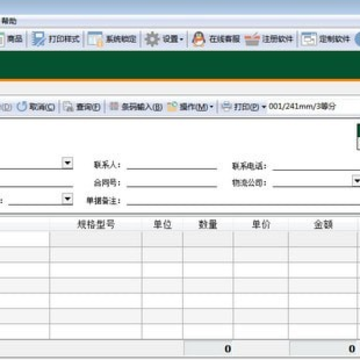Select the 金额 total showing 0

click(323, 349)
